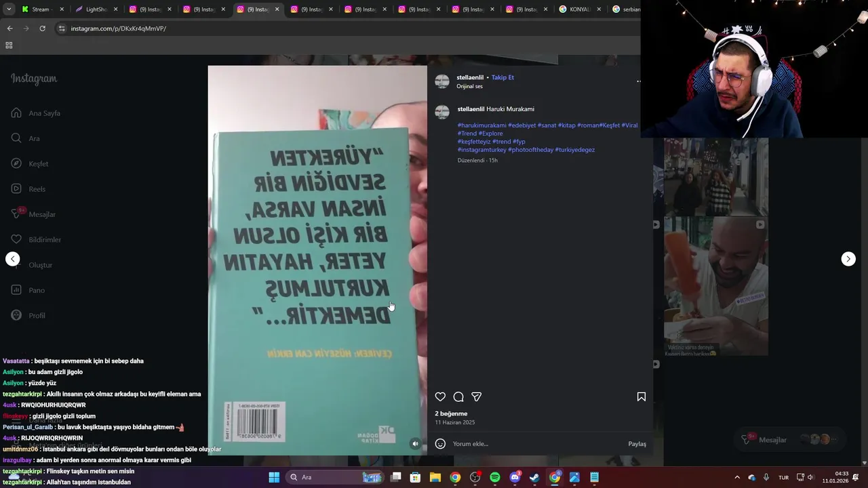Image resolution: width=868 pixels, height=488 pixels.
Task: Reload the page with refresh icon
Action: (42, 28)
